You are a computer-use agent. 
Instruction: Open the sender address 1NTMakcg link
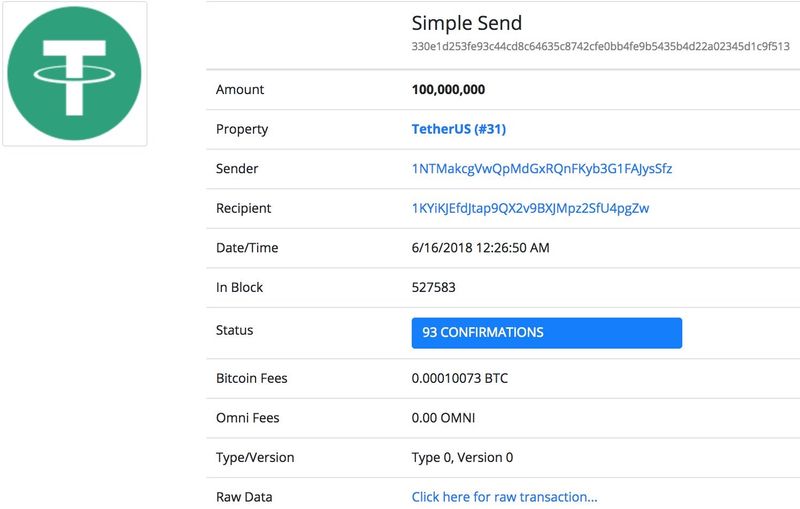[541, 169]
